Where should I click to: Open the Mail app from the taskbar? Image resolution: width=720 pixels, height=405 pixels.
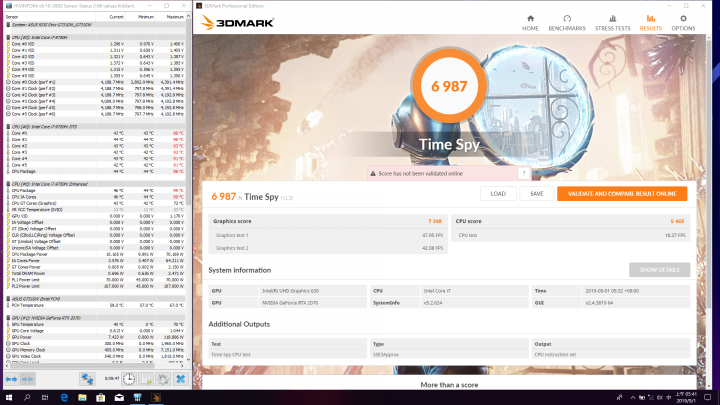(119, 398)
